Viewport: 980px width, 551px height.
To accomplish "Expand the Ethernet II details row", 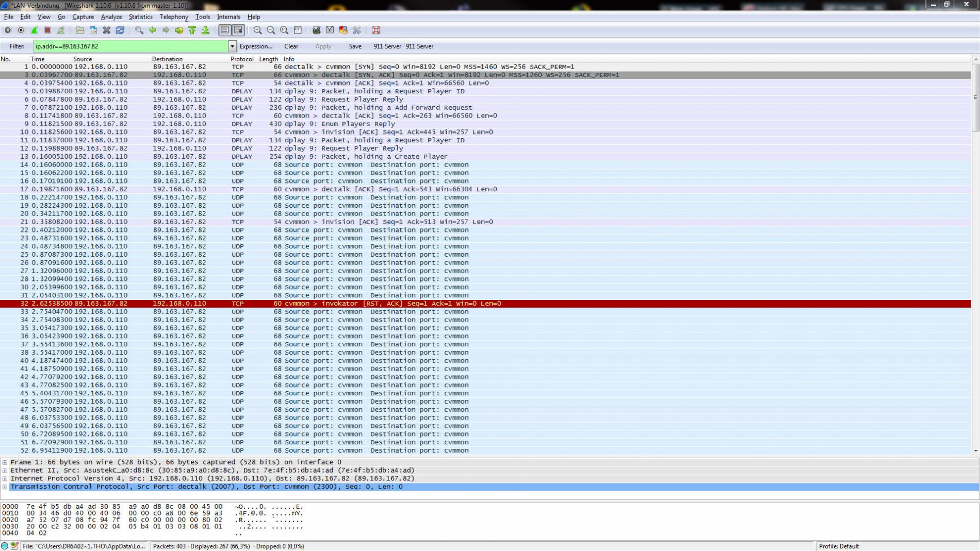I will click(x=5, y=471).
